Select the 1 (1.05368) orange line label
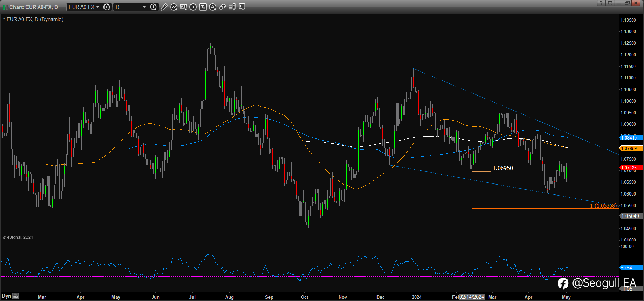Screen dimensions: 644x301 tap(603, 205)
